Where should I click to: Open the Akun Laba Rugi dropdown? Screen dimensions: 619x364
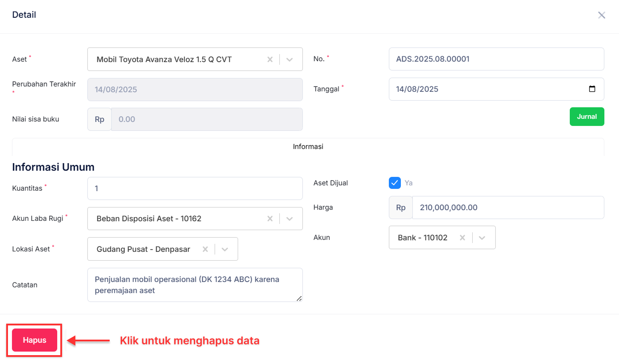point(290,219)
